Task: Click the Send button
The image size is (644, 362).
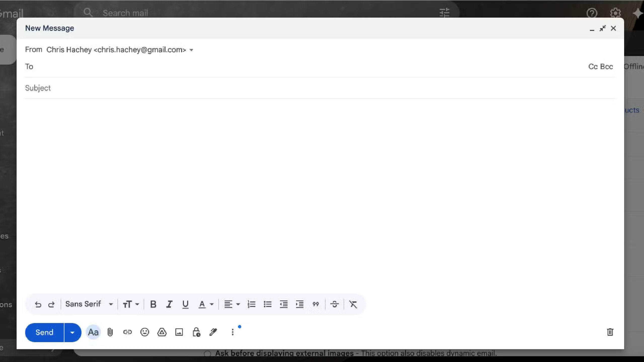Action: 44,333
